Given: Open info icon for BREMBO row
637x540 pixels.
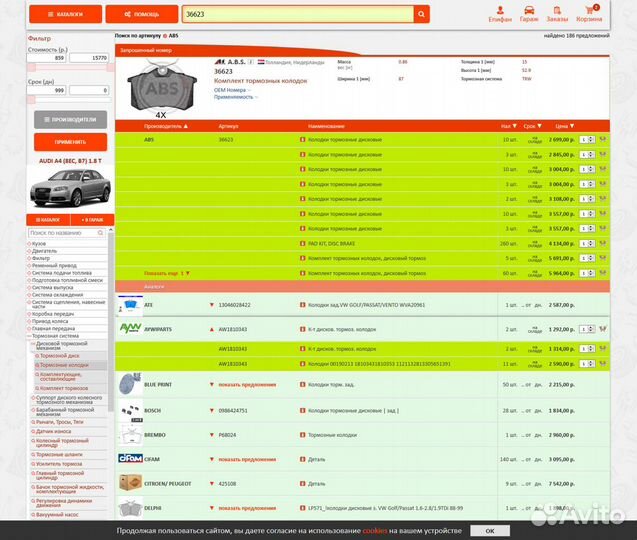Looking at the screenshot, I should [303, 435].
